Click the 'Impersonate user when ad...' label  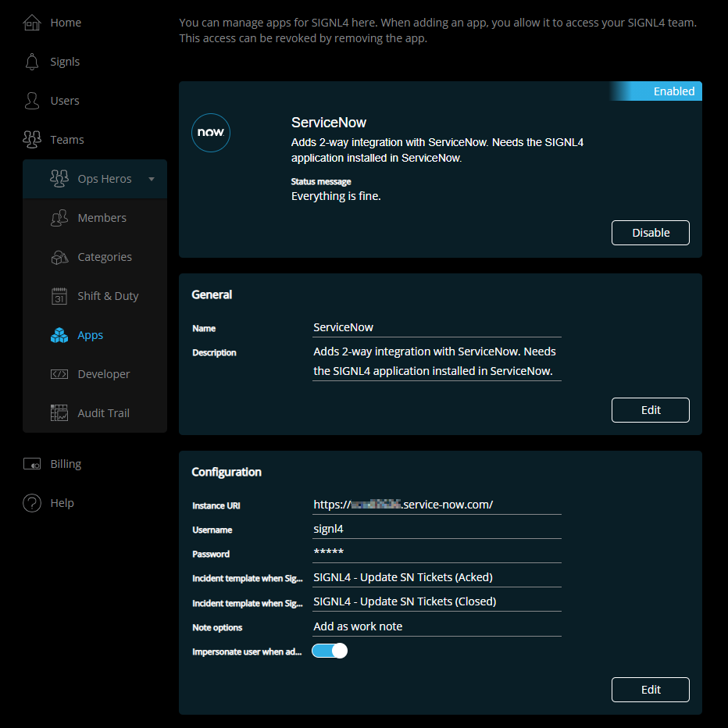pos(247,652)
